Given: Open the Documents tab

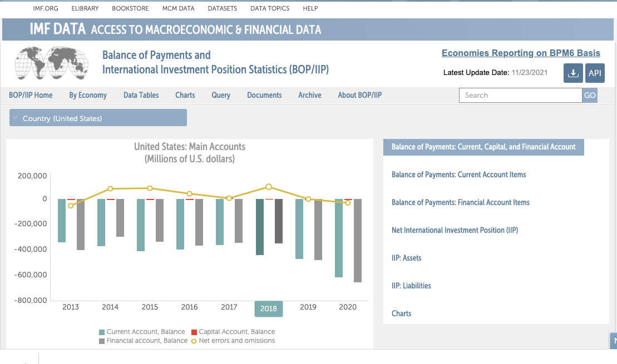Looking at the screenshot, I should (264, 95).
